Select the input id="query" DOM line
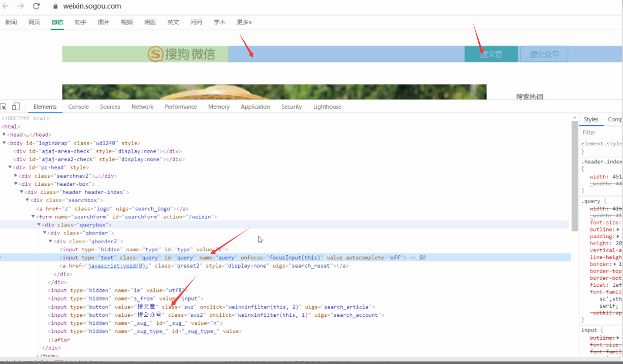The width and height of the screenshot is (623, 364). click(284, 257)
